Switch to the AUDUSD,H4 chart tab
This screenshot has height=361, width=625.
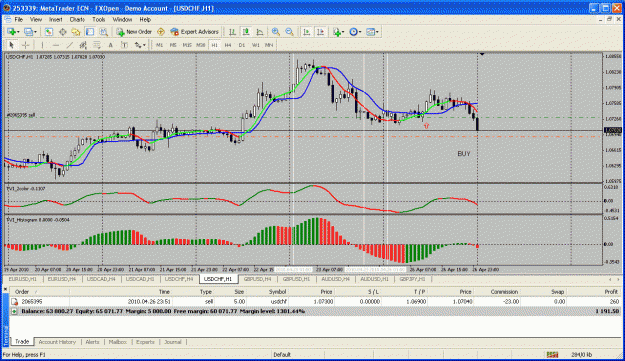coord(335,279)
